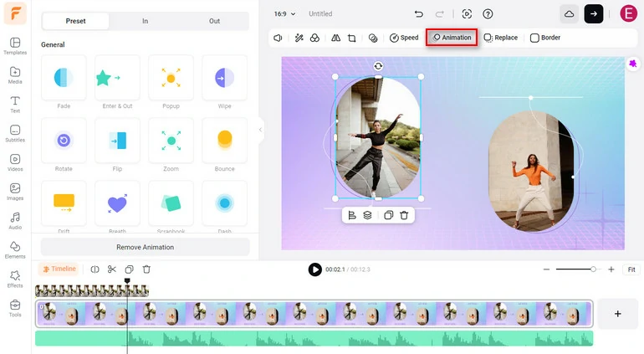The height and width of the screenshot is (354, 644).
Task: Apply the Scrapbook animation preset
Action: pos(171,203)
